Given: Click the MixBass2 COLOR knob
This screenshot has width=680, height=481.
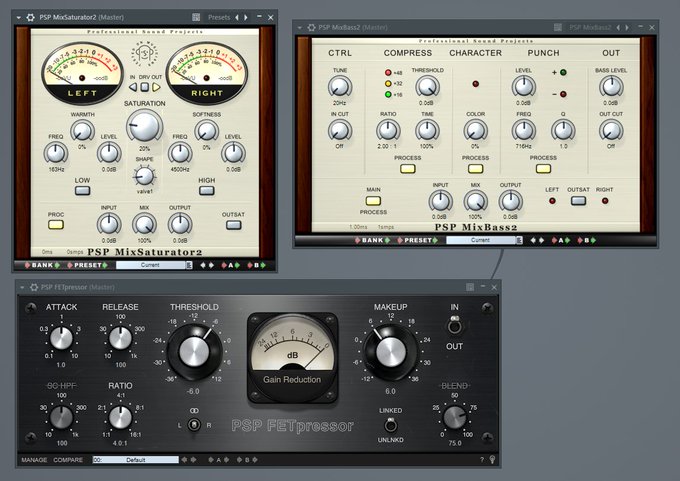Looking at the screenshot, I should 475,131.
